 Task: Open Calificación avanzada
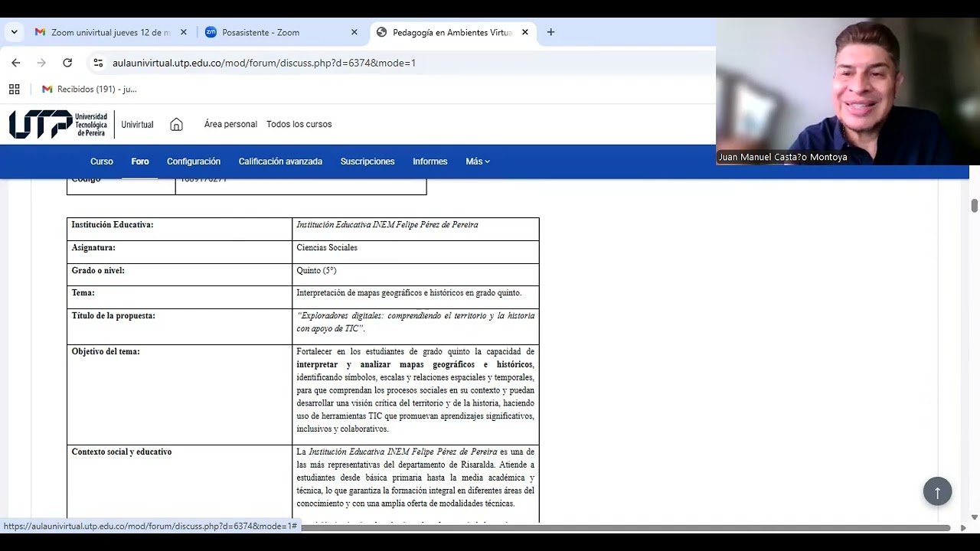tap(280, 161)
